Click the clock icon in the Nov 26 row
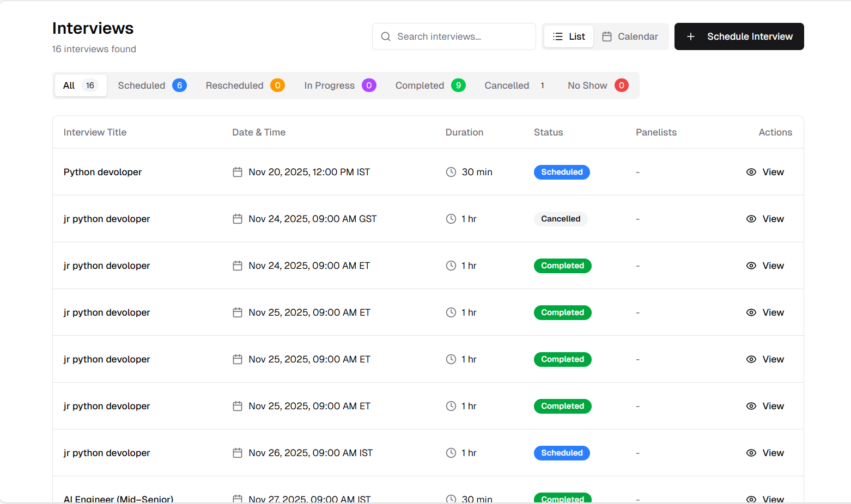Viewport: 851px width, 504px height. [x=451, y=453]
